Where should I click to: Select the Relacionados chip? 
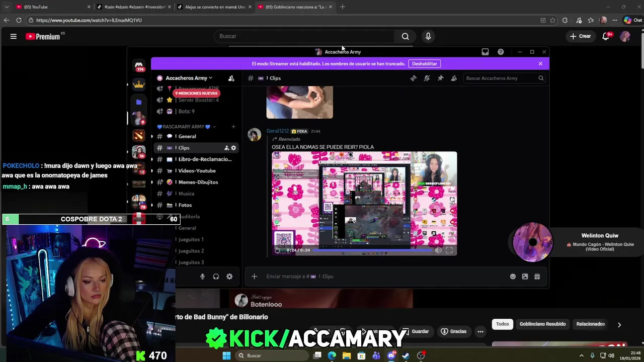tap(591, 324)
